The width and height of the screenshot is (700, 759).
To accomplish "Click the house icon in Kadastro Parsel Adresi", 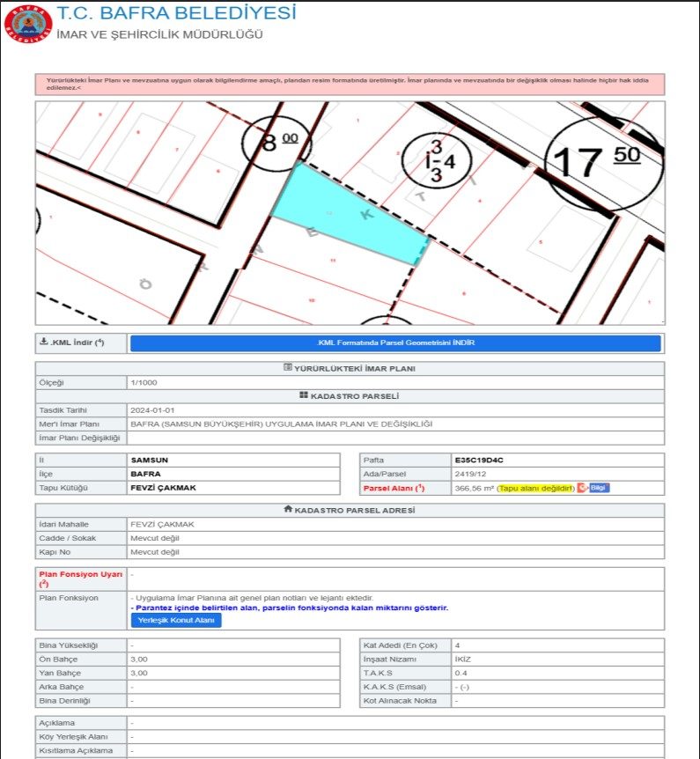I will pos(288,509).
